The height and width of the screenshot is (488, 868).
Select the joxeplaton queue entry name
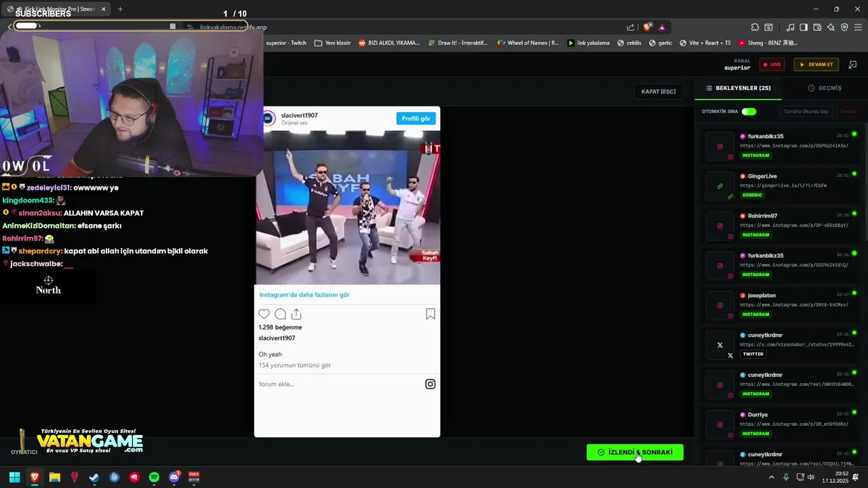(762, 296)
